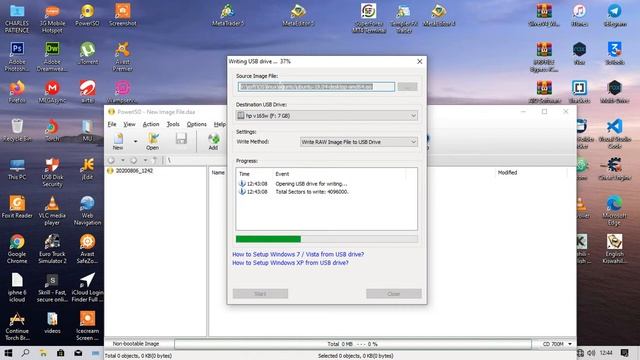This screenshot has width=640, height=360.
Task: Open the Options menu in PowerISO
Action: coord(196,124)
